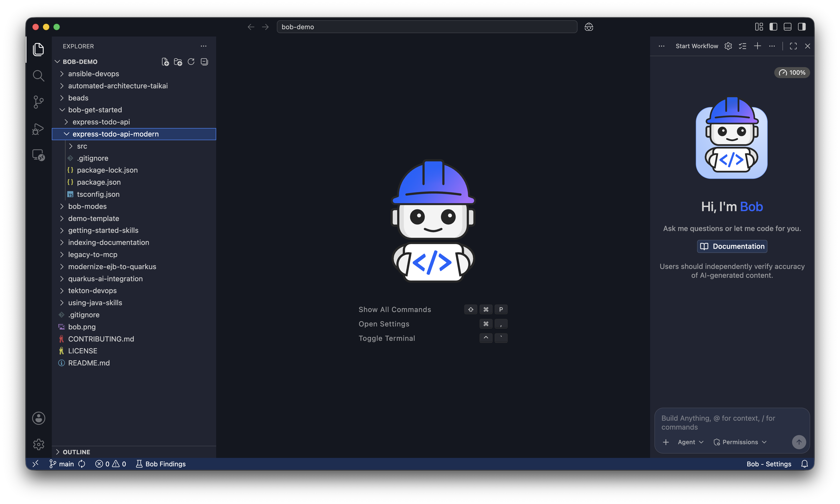
Task: Open the Run and Debug view
Action: click(38, 129)
